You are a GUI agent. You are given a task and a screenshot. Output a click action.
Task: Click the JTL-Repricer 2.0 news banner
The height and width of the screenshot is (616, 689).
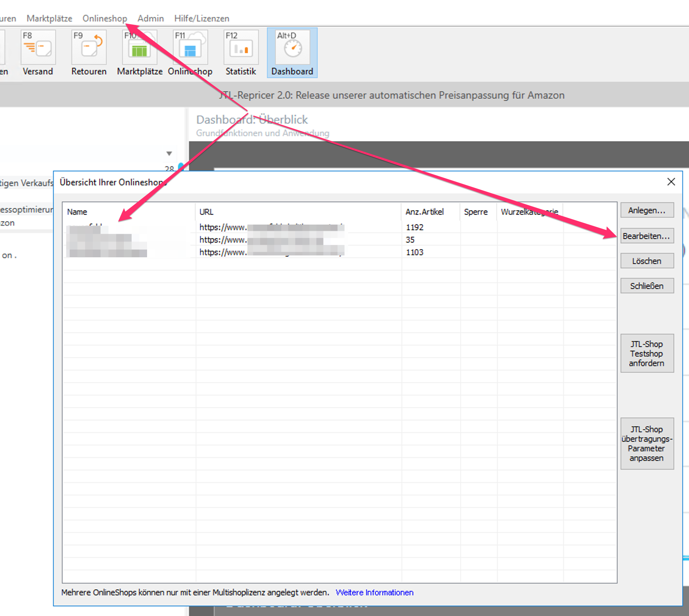392,95
